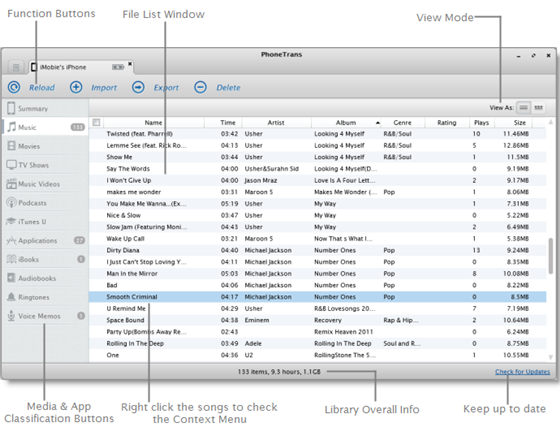Click the Export arrow icon
The image size is (560, 435).
[x=138, y=87]
